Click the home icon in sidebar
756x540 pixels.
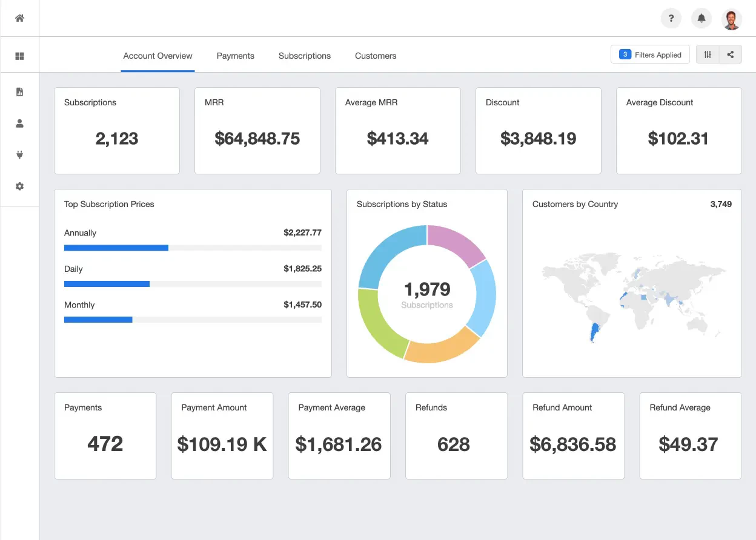click(19, 18)
